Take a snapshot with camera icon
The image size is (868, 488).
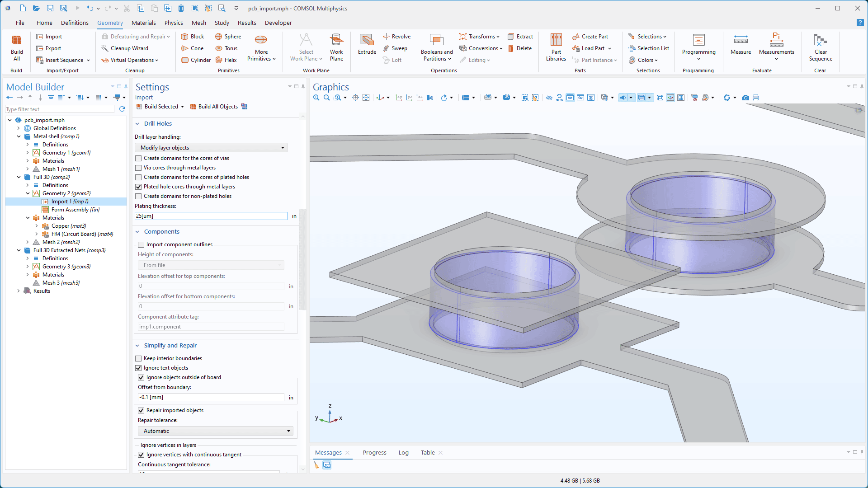tap(745, 98)
